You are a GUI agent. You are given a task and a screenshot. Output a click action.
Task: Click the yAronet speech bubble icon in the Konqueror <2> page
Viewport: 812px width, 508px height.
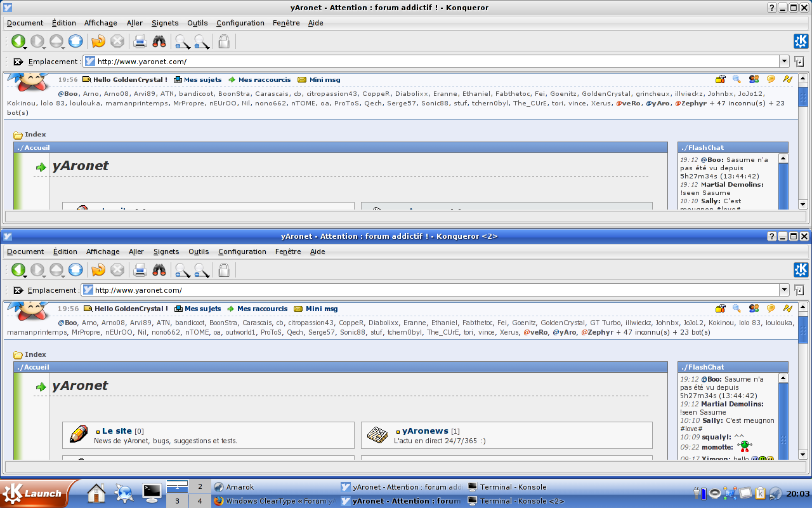(771, 309)
